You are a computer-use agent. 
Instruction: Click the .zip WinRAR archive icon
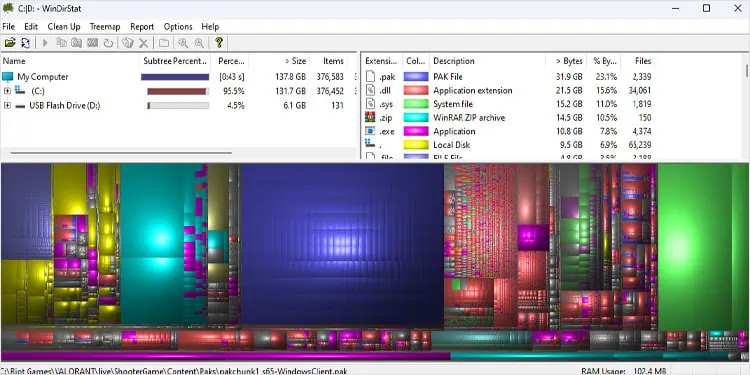(x=370, y=117)
